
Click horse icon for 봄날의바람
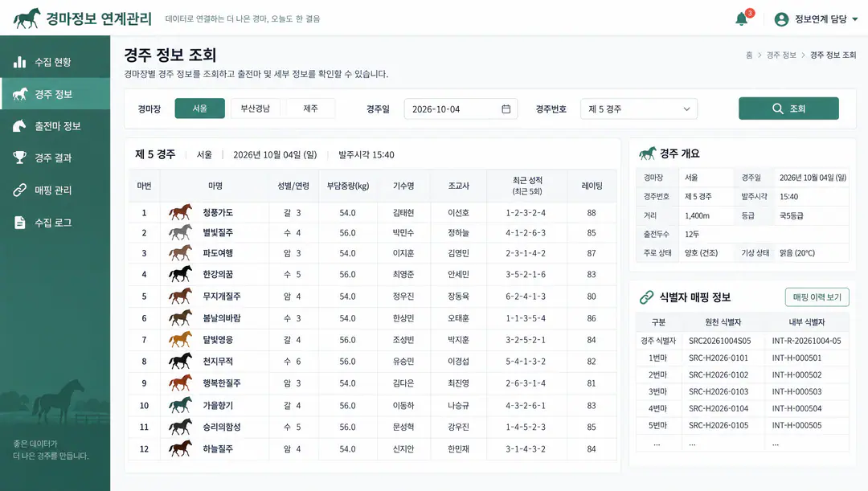pyautogui.click(x=181, y=318)
